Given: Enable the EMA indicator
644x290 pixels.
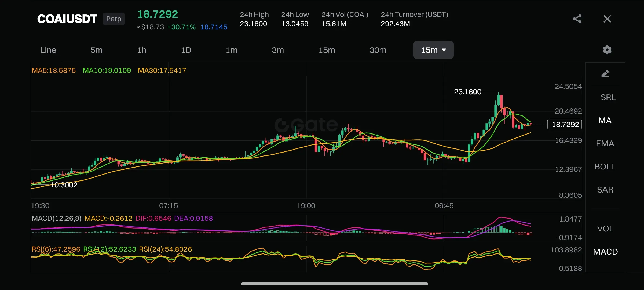Looking at the screenshot, I should click(x=605, y=143).
